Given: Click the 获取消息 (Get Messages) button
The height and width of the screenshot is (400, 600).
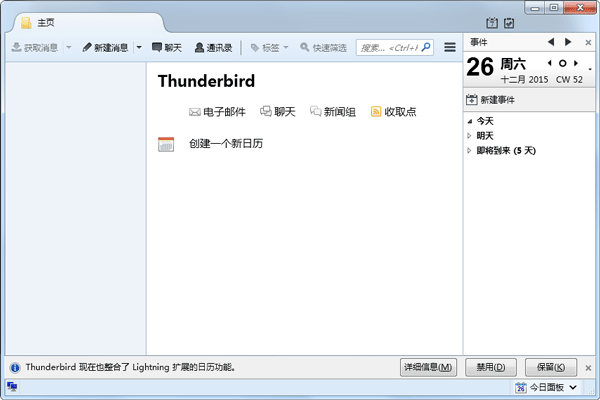Looking at the screenshot, I should click(34, 47).
